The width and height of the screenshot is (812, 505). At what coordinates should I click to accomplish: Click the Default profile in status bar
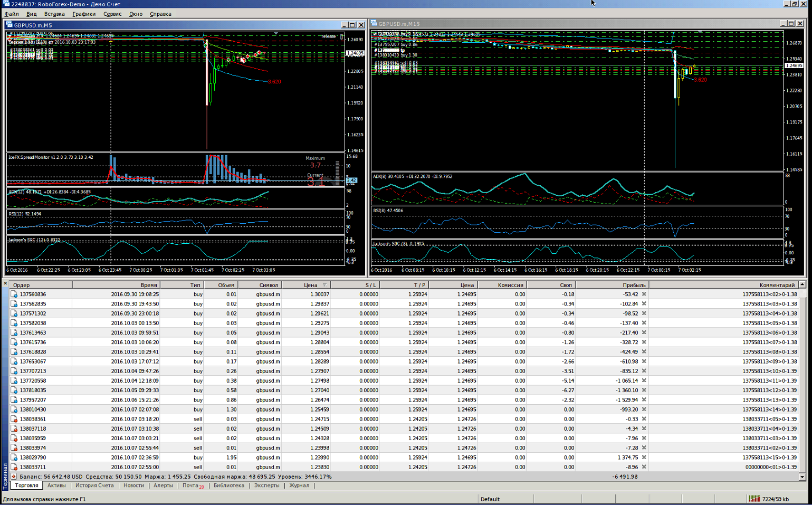pos(490,499)
